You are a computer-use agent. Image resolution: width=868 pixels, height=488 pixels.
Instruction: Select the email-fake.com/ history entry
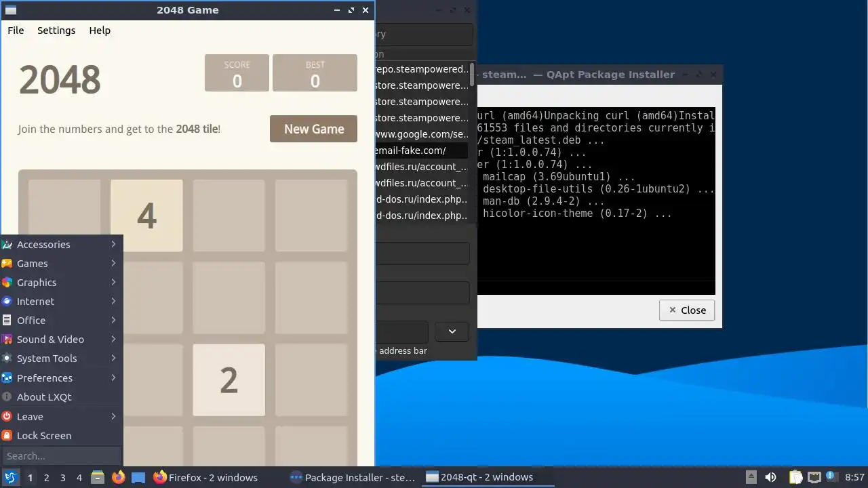point(421,150)
